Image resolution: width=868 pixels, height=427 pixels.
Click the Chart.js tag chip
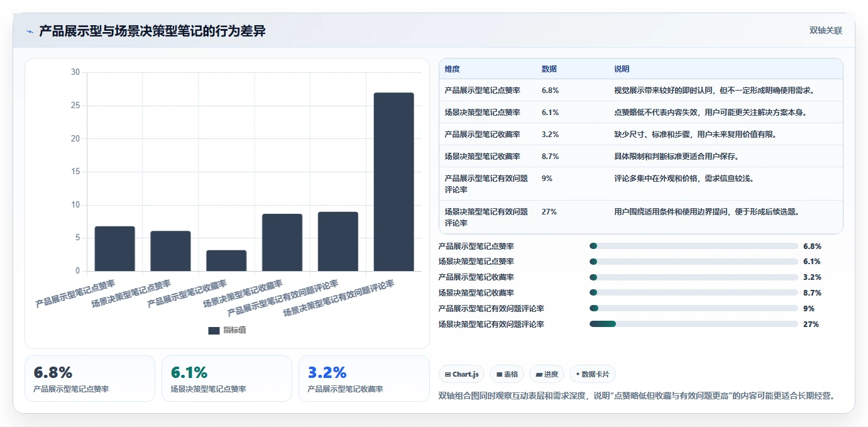coord(462,374)
